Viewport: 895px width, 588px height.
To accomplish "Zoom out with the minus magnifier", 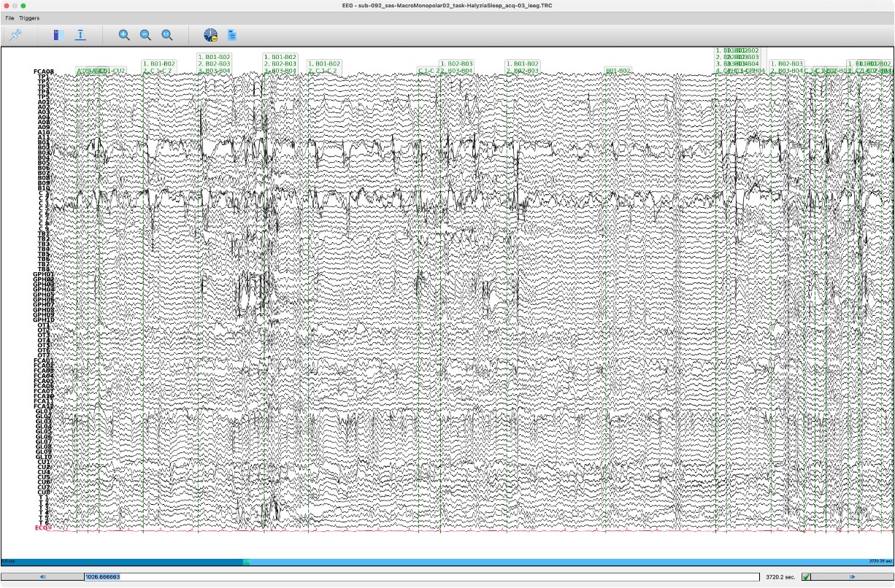I will point(145,34).
